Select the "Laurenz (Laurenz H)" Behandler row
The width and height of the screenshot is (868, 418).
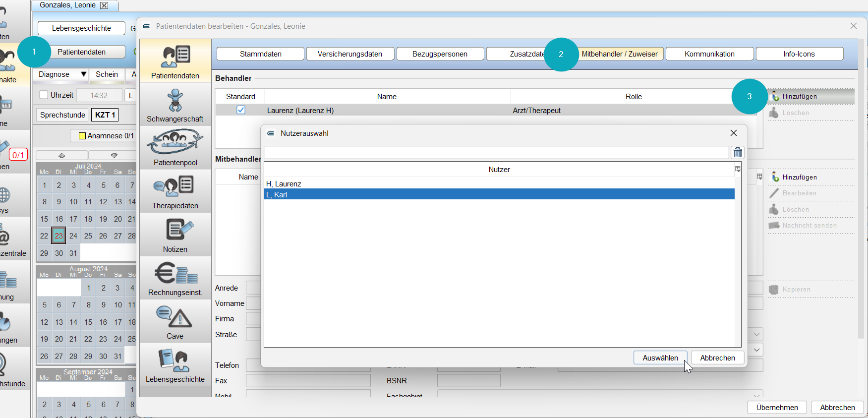pos(486,111)
